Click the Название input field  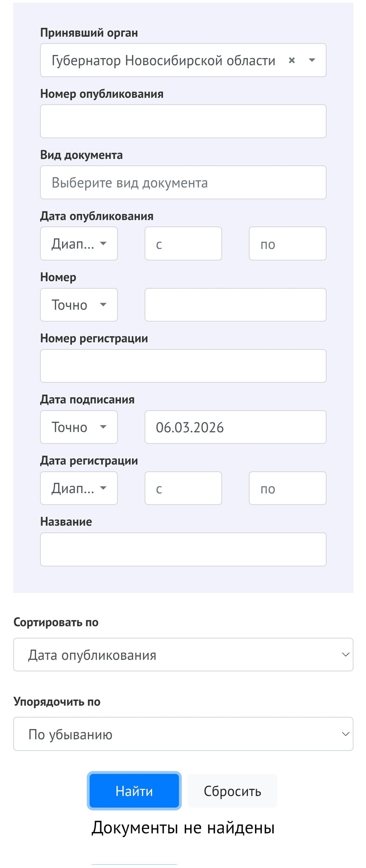(x=183, y=549)
